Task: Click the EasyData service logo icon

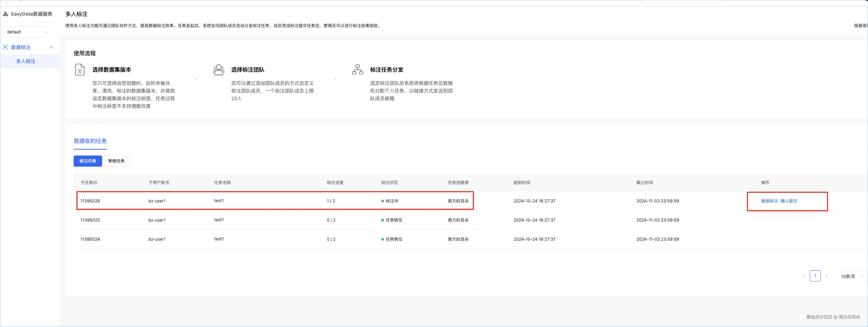Action: click(5, 14)
